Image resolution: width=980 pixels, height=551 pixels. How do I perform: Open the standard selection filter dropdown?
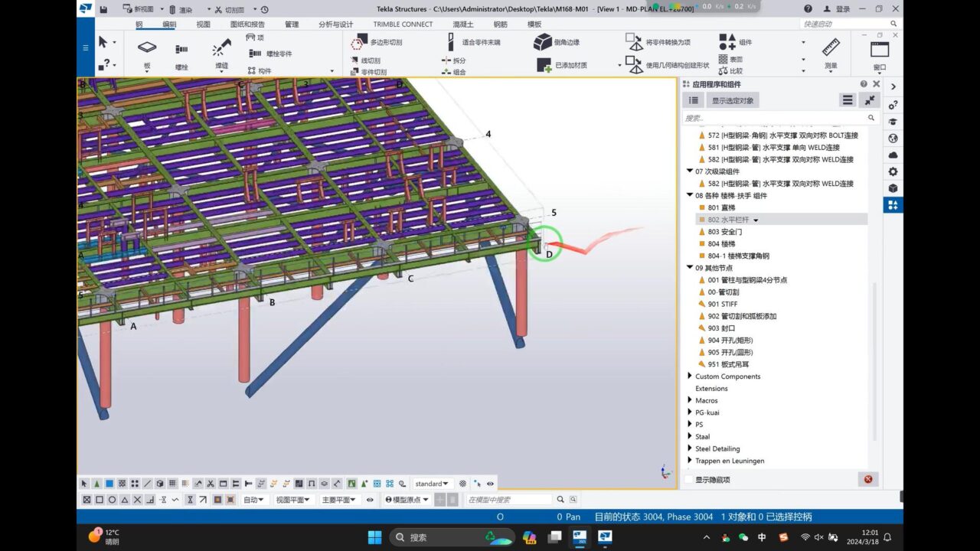(x=432, y=484)
